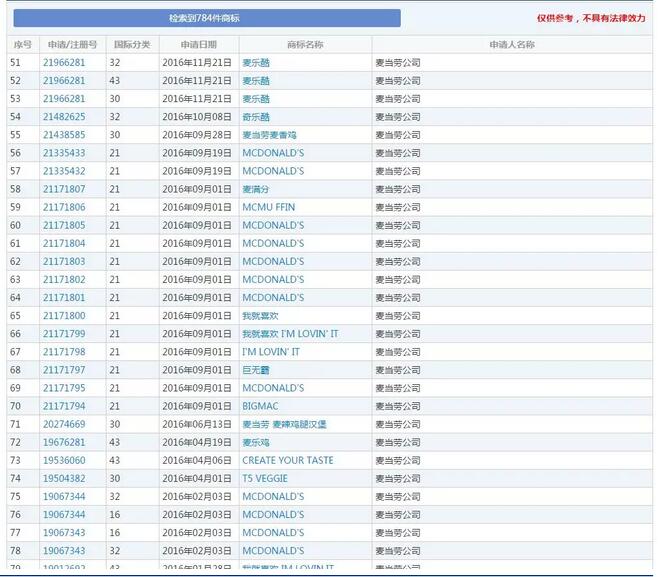Screen dimensions: 663x577
Task: Open the BIGMAC trademark link
Action: click(x=260, y=406)
